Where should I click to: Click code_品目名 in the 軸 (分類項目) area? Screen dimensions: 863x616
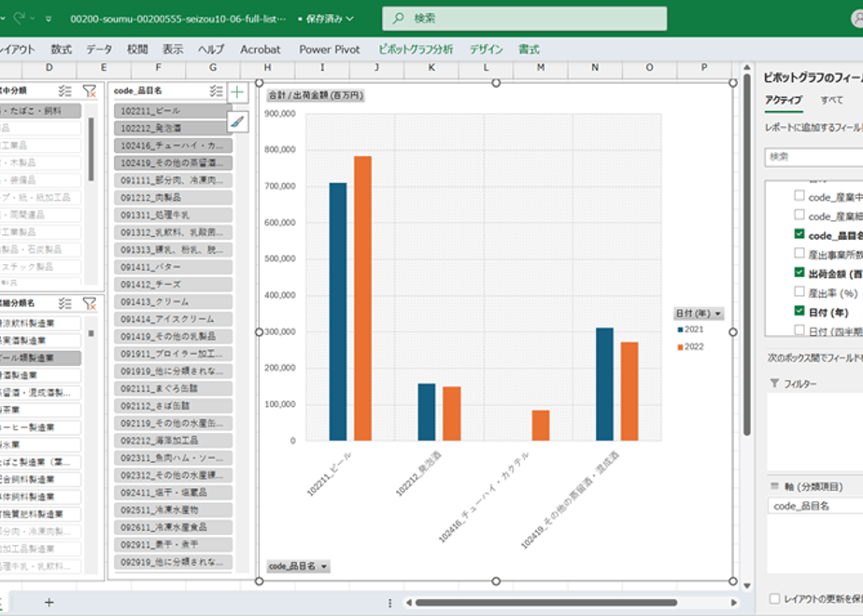(x=815, y=506)
